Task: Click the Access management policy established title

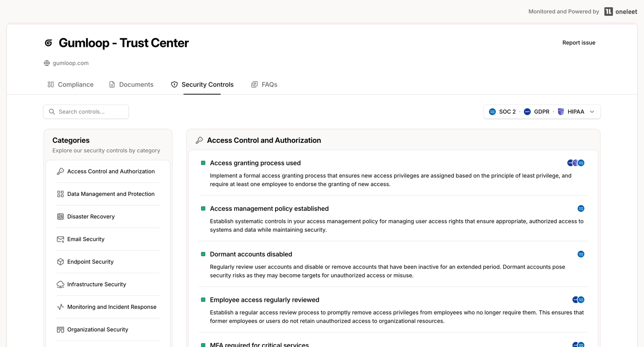Action: pos(269,208)
